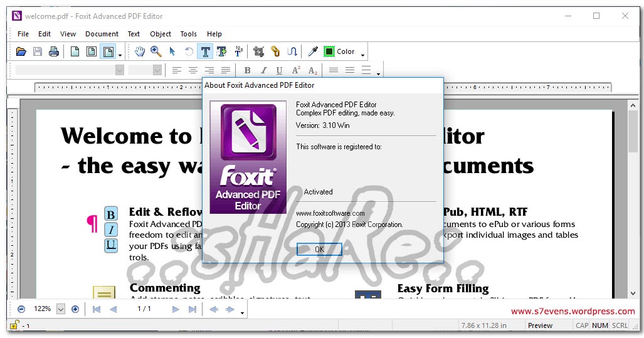Select the Hand pan tool
644x338 pixels.
tap(140, 52)
